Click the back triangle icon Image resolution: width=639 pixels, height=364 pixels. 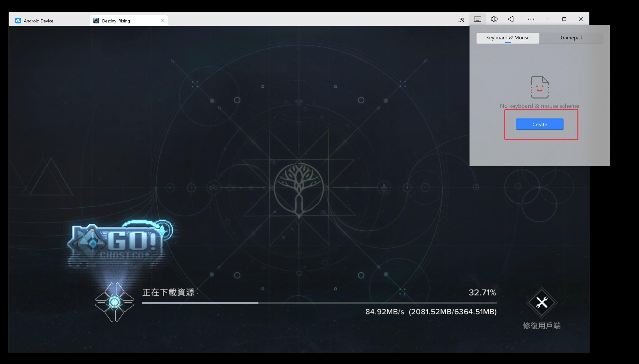pyautogui.click(x=511, y=19)
